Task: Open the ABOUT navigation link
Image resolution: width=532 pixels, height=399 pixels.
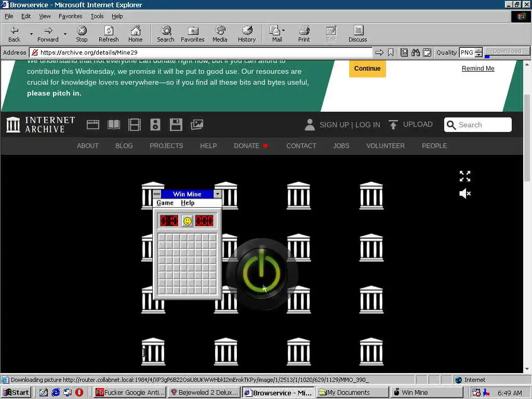Action: click(x=87, y=146)
